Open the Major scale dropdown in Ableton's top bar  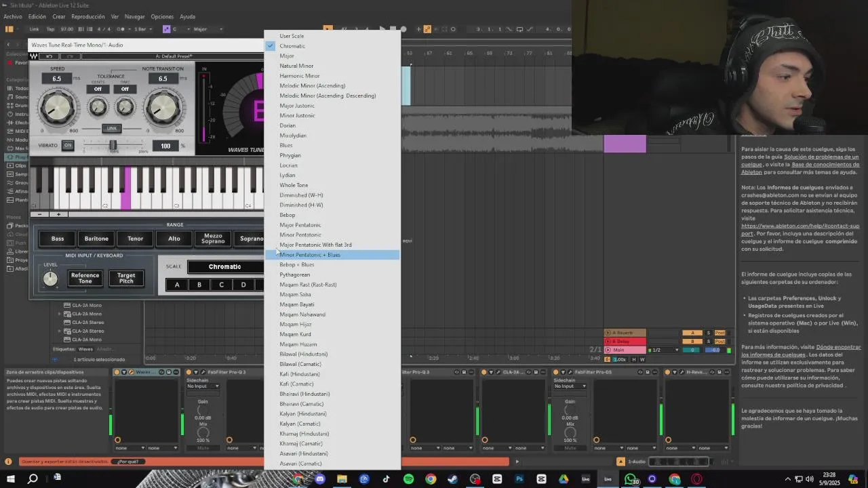click(208, 29)
